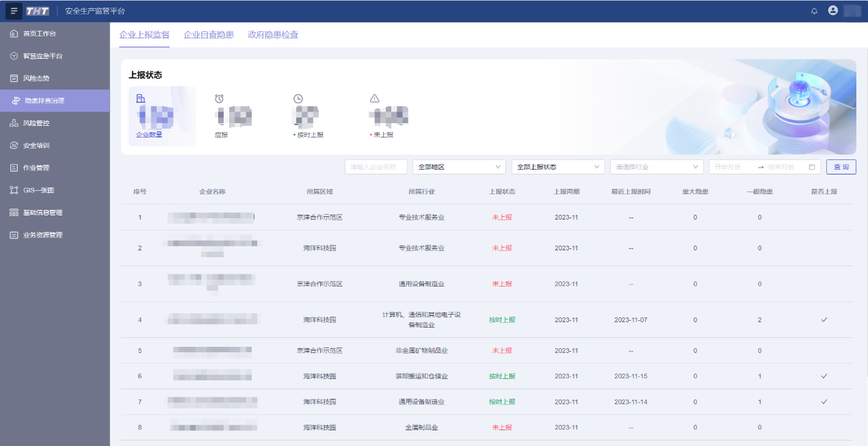Open 安全培训 sidebar item
Viewport: 868px width, 446px height.
point(36,146)
